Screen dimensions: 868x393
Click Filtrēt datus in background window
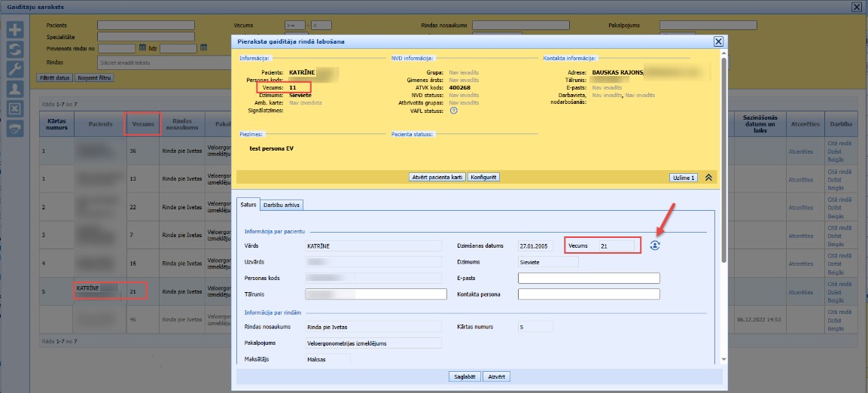point(54,78)
